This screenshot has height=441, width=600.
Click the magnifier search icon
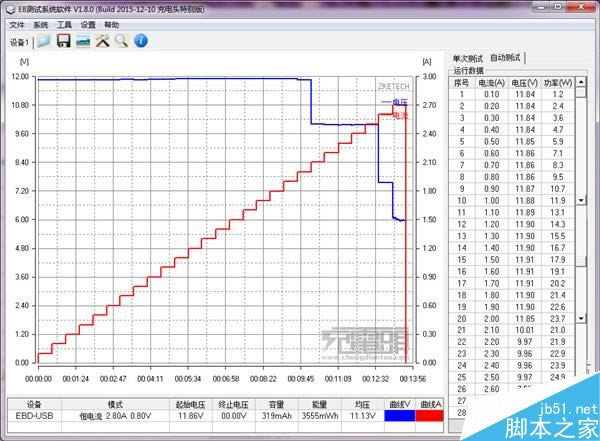tap(121, 42)
